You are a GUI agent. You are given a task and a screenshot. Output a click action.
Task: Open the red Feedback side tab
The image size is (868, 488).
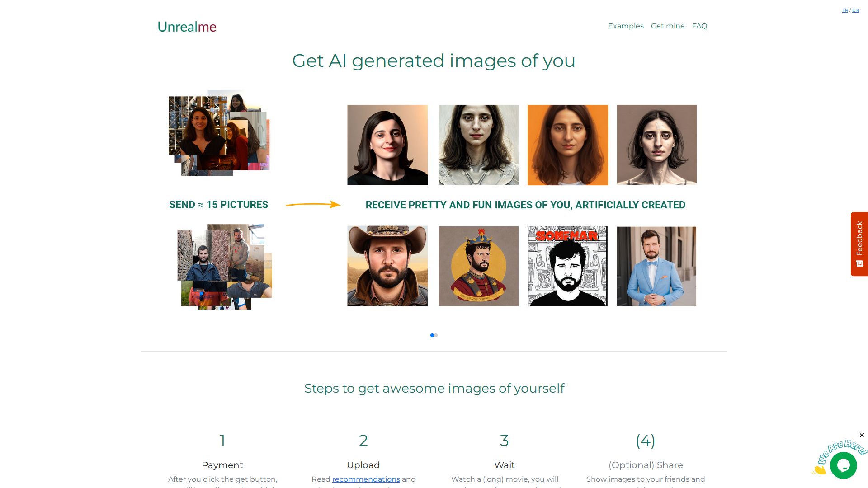coord(859,244)
